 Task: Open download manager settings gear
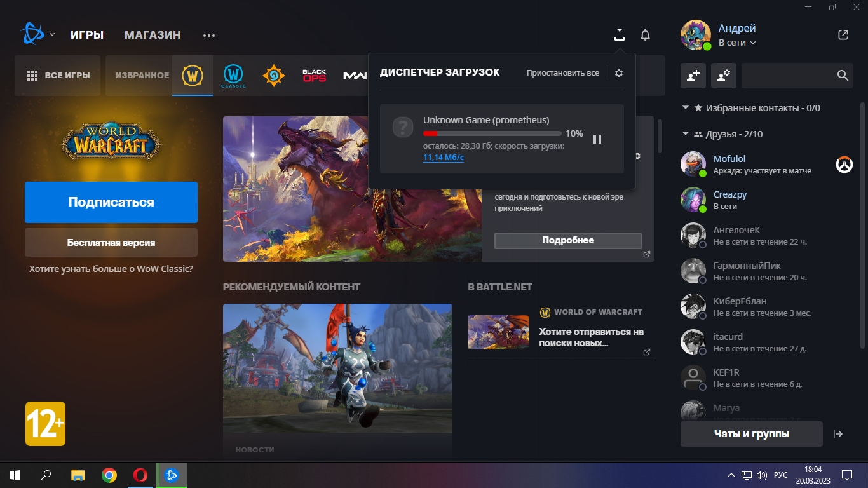[619, 73]
